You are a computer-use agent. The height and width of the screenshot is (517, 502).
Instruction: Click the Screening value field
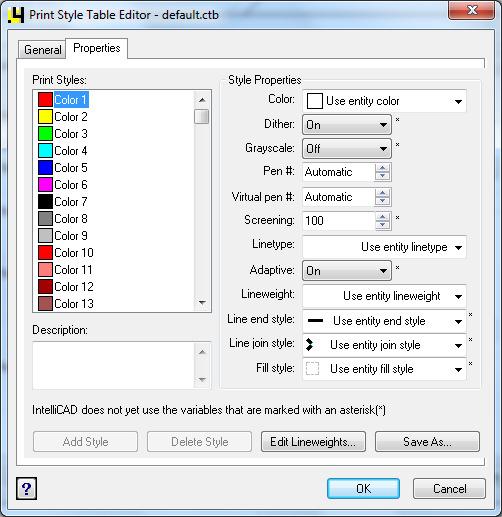tap(339, 221)
